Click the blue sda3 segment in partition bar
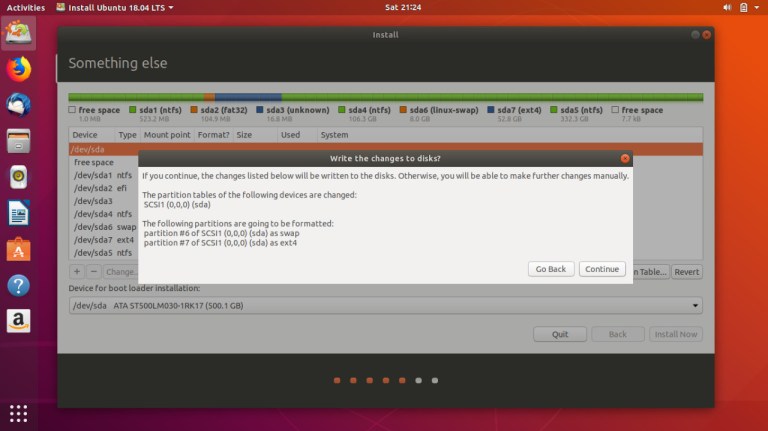 point(248,97)
